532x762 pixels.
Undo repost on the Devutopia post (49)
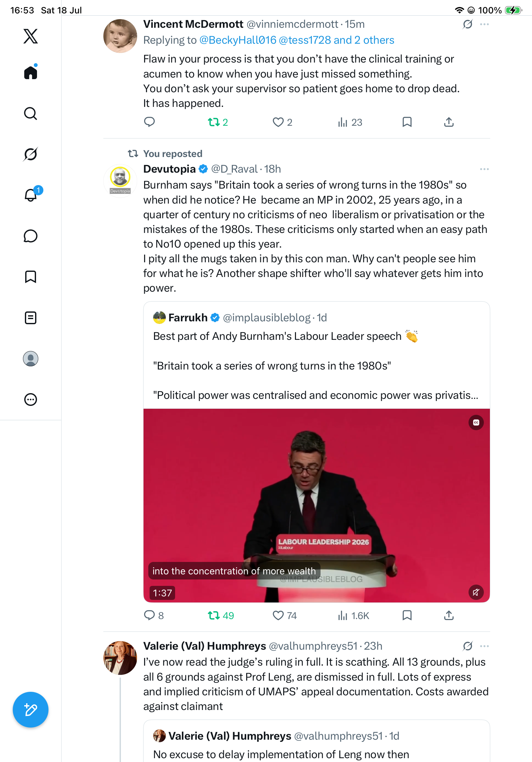pos(221,616)
